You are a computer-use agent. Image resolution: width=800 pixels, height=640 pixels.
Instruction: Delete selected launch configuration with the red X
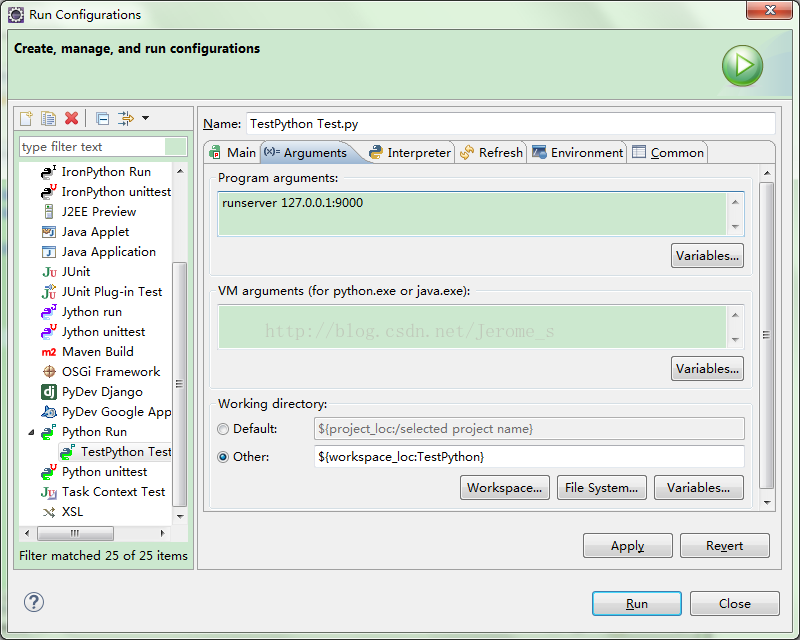71,118
